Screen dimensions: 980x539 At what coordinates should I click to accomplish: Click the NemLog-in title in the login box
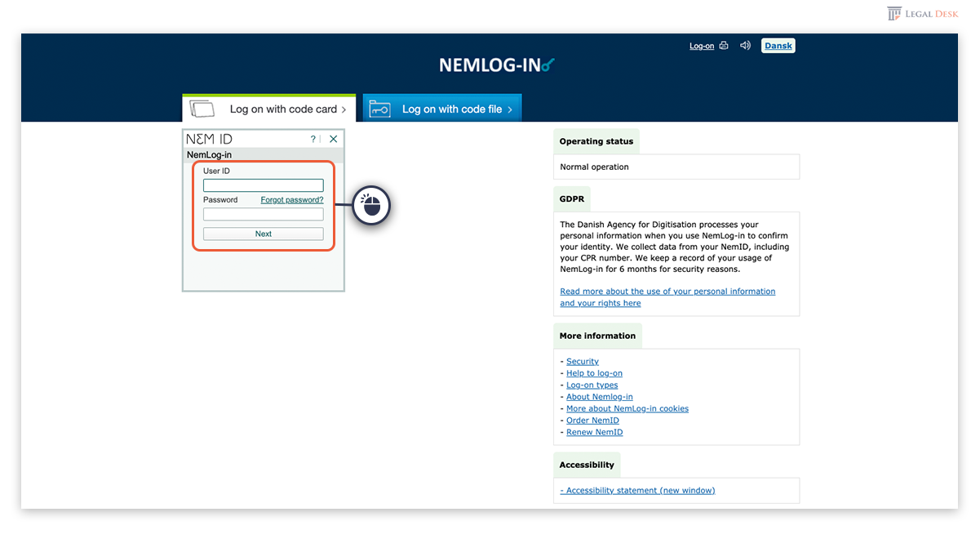point(210,154)
